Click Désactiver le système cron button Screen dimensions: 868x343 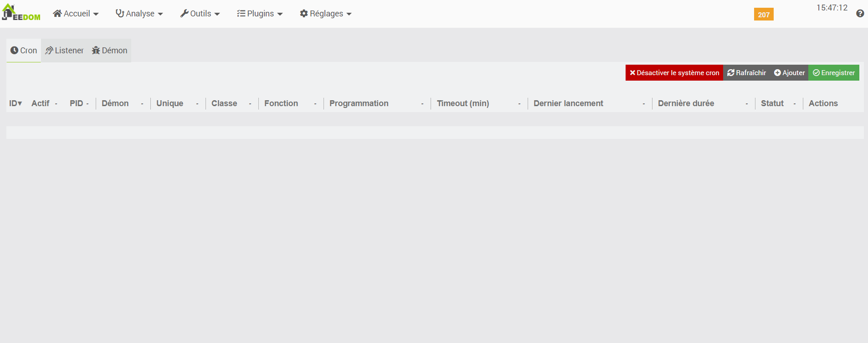pyautogui.click(x=674, y=73)
